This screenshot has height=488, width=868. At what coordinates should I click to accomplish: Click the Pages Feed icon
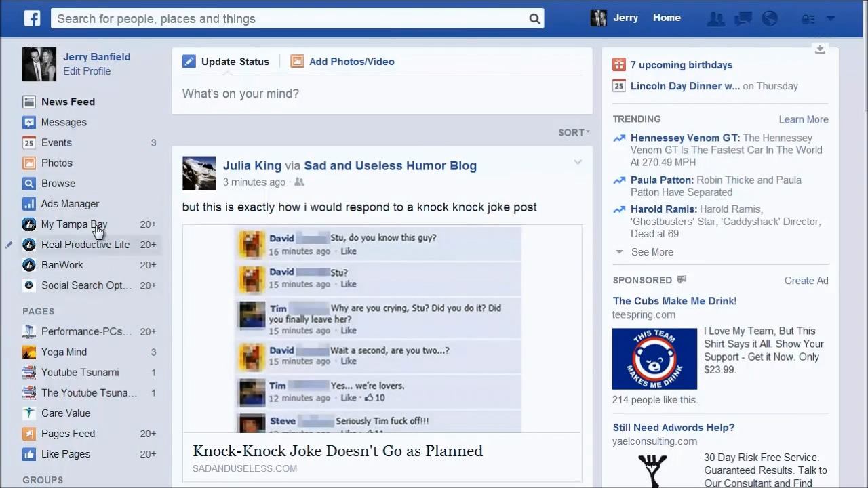[28, 433]
